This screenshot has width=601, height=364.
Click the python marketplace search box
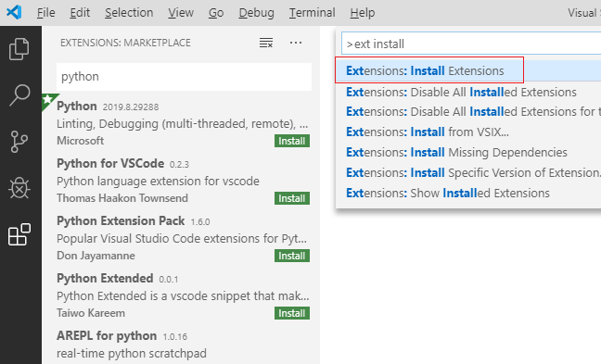click(x=184, y=77)
